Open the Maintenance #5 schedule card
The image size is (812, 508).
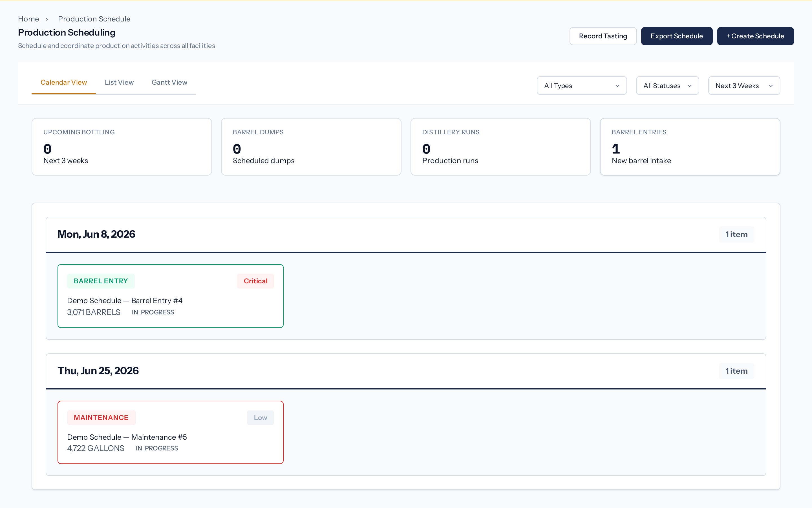tap(171, 432)
